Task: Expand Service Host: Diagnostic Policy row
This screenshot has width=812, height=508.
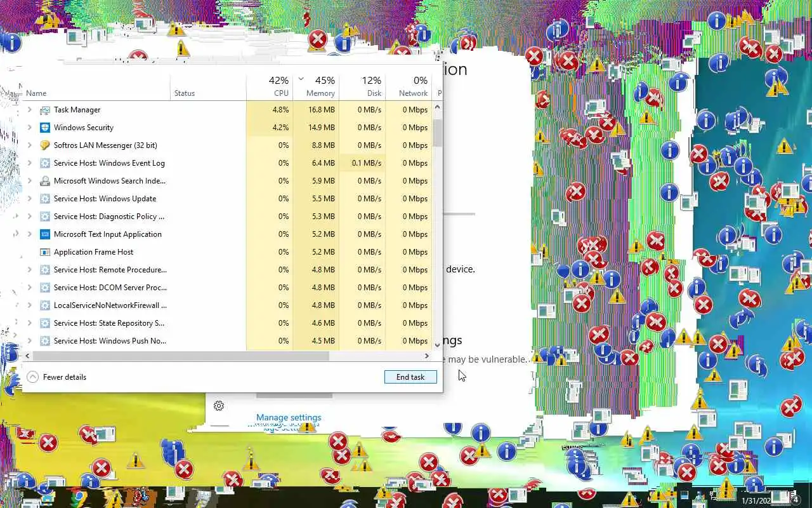Action: (29, 217)
